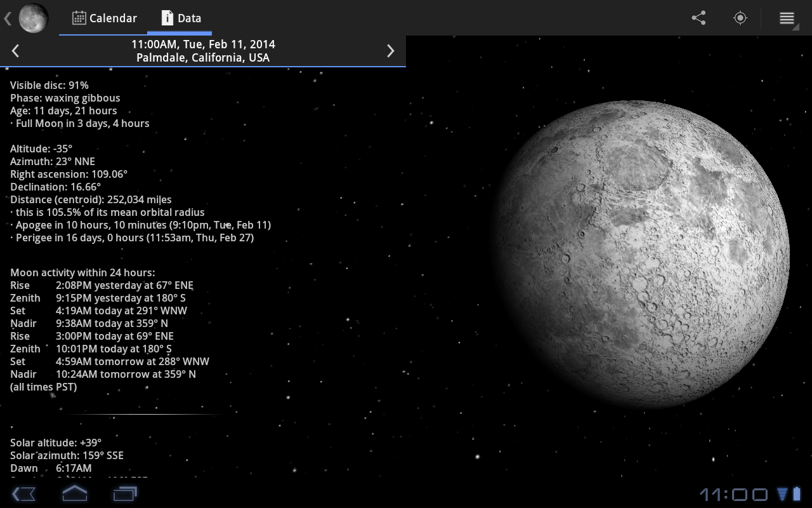Tap the 'Visible disc: 91%' line

(x=49, y=85)
